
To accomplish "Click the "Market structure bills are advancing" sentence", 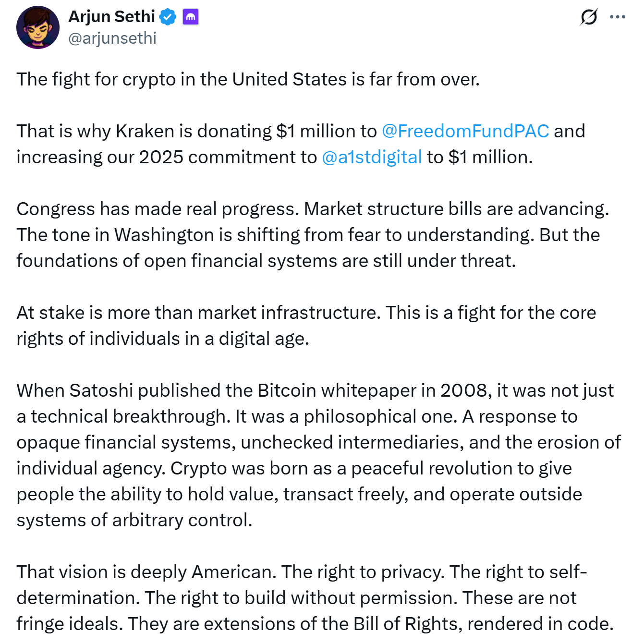I will [x=456, y=209].
